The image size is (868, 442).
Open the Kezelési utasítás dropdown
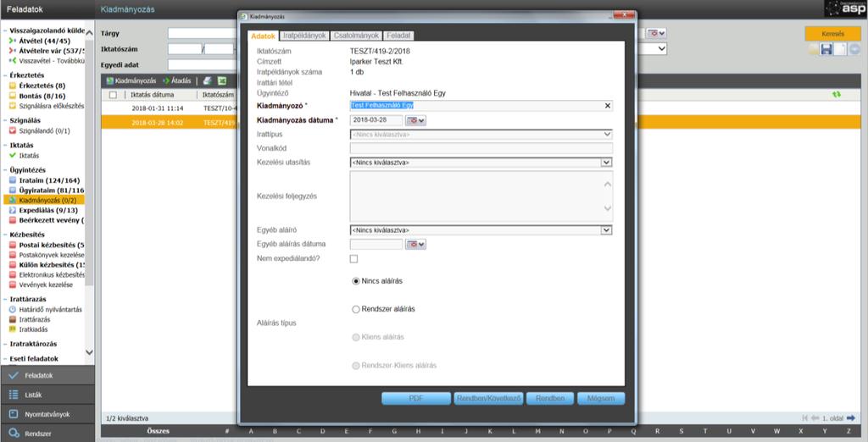tap(481, 163)
